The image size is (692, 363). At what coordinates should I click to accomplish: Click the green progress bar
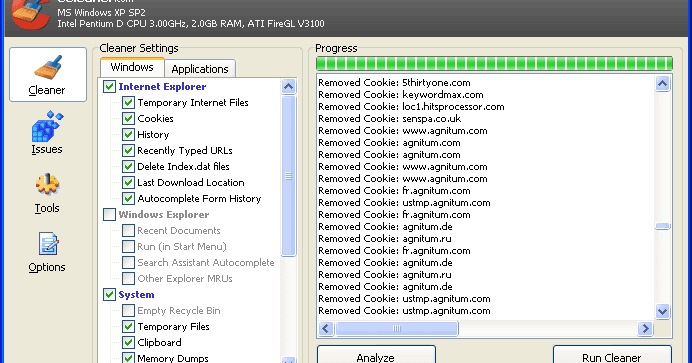click(x=494, y=64)
